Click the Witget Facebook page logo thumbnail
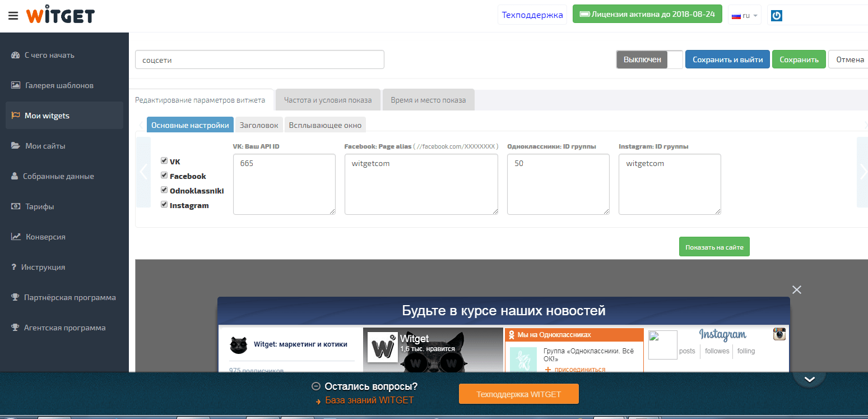The image size is (868, 419). [382, 347]
